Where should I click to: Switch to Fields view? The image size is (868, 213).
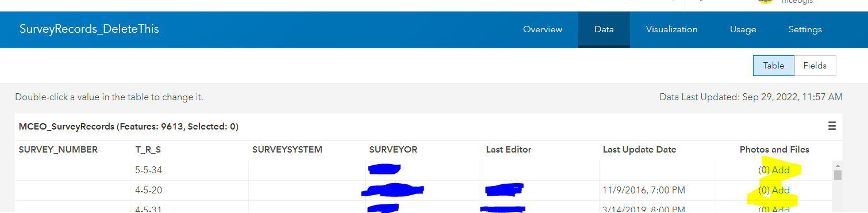[x=815, y=66]
